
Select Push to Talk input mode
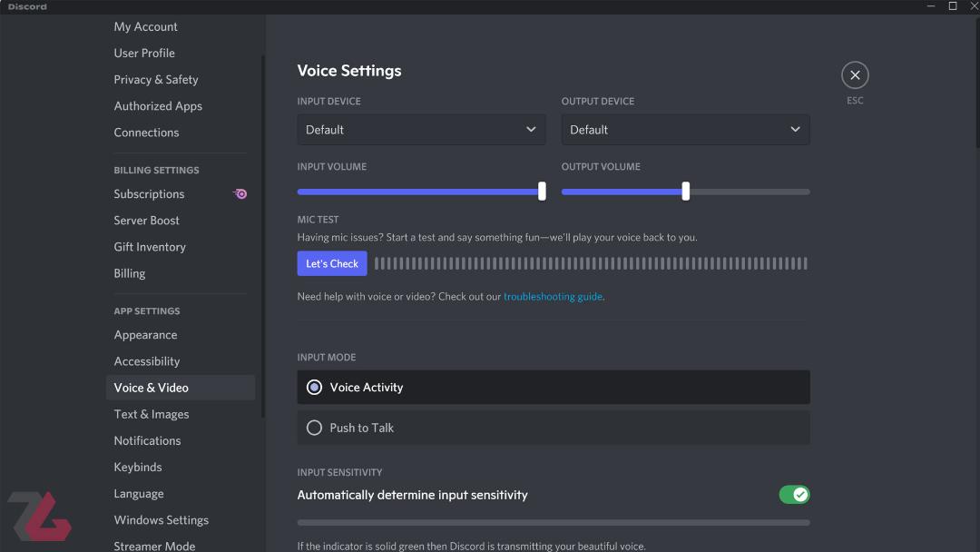(x=554, y=428)
